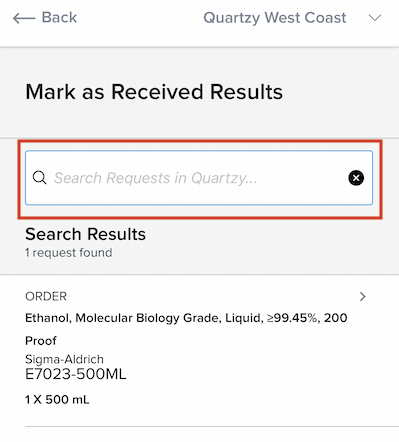The image size is (399, 442).
Task: Tap the Back text link
Action: [x=59, y=17]
